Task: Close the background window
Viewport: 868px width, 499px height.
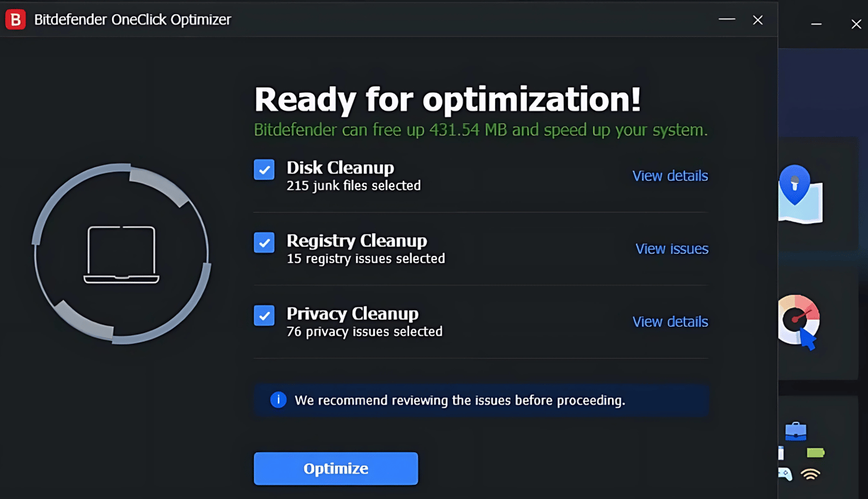Action: tap(856, 24)
